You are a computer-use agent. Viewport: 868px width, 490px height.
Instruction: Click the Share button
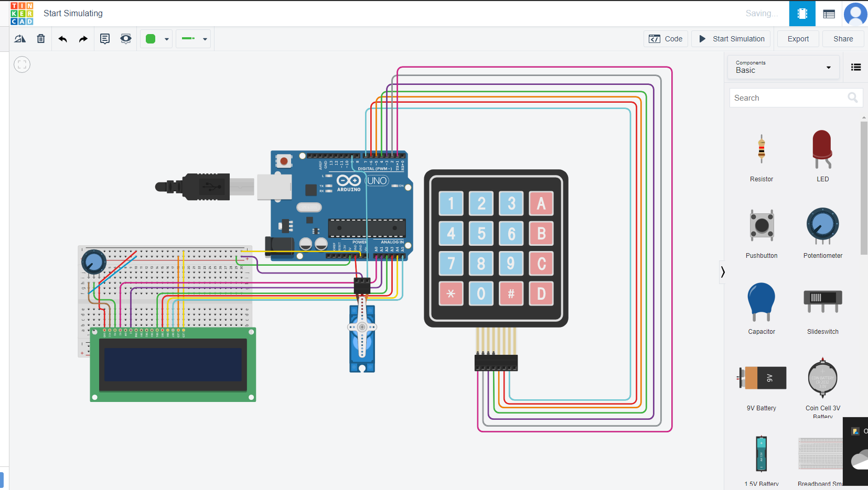click(x=843, y=39)
